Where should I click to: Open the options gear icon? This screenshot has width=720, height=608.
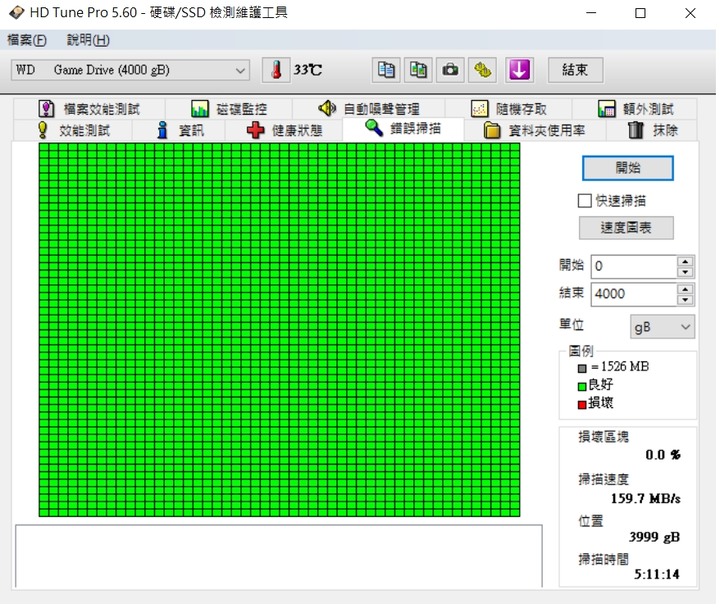tap(482, 70)
